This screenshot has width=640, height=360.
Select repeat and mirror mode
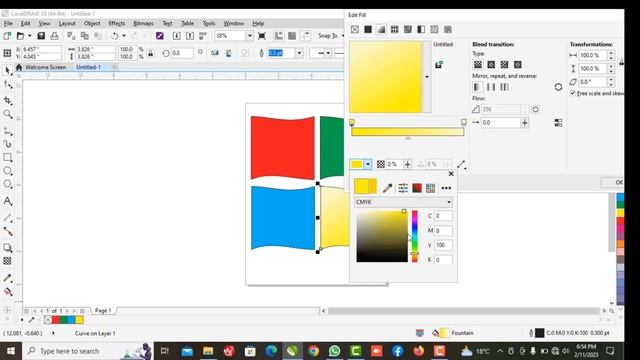pyautogui.click(x=491, y=87)
